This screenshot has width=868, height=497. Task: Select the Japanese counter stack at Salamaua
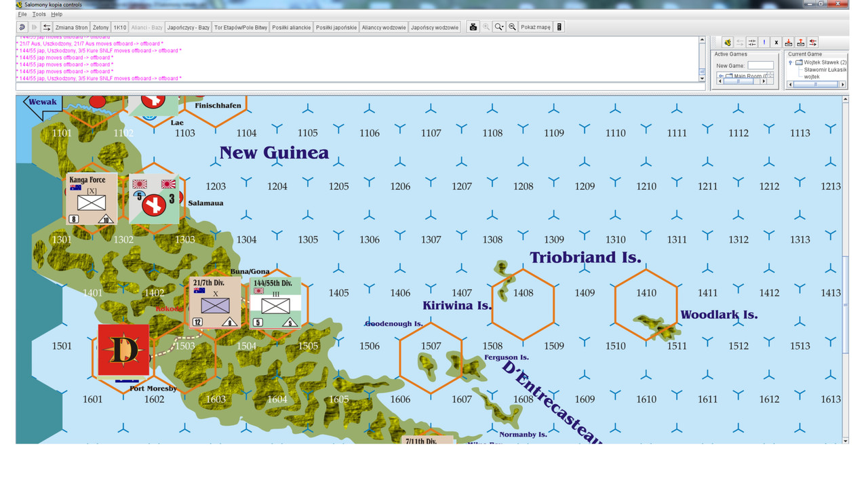155,199
